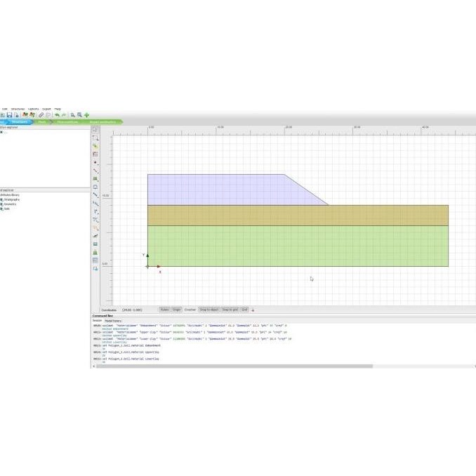This screenshot has width=476, height=476.
Task: Pick the Create point tool
Action: pyautogui.click(x=95, y=163)
